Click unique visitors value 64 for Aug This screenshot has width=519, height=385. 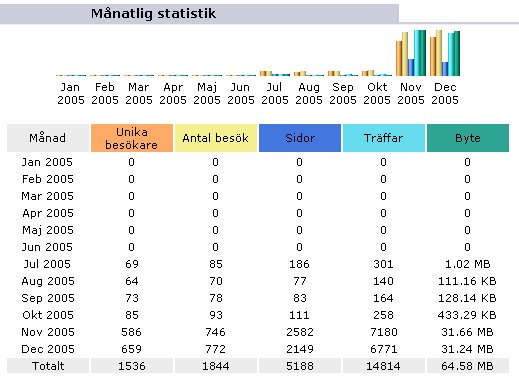[x=132, y=281]
